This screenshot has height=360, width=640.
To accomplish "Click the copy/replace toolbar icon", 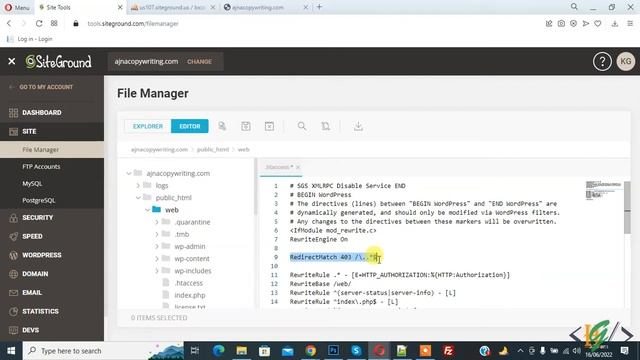I will [x=325, y=126].
